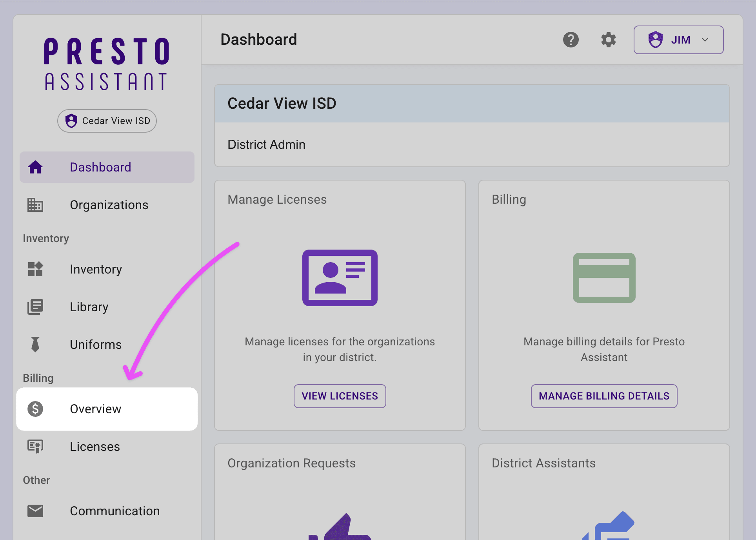Screen dimensions: 756x540
Task: Click the Licenses certificate icon
Action: pyautogui.click(x=35, y=447)
